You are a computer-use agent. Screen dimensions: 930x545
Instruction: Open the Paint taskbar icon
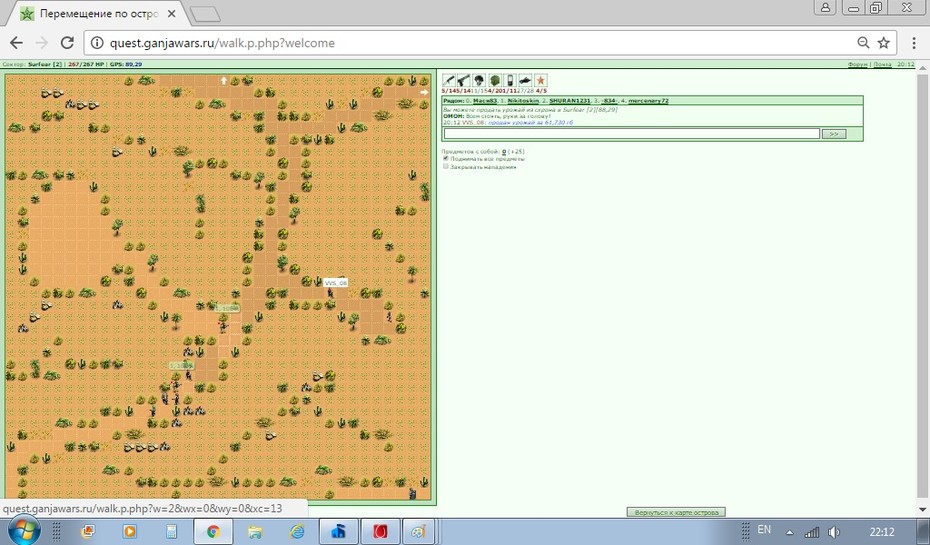(x=419, y=531)
